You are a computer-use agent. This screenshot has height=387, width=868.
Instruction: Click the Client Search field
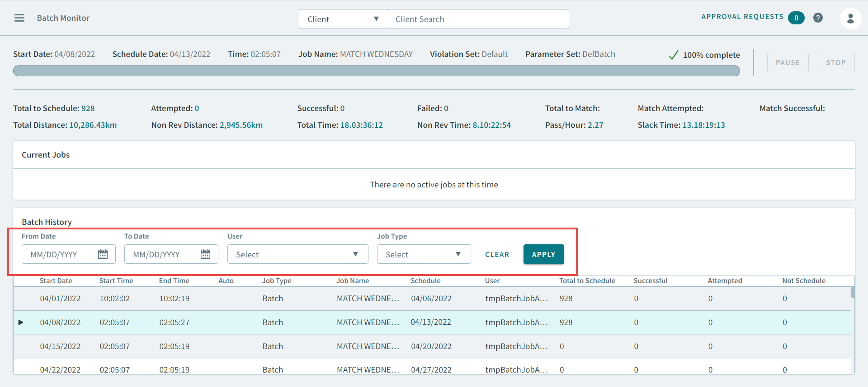[478, 19]
